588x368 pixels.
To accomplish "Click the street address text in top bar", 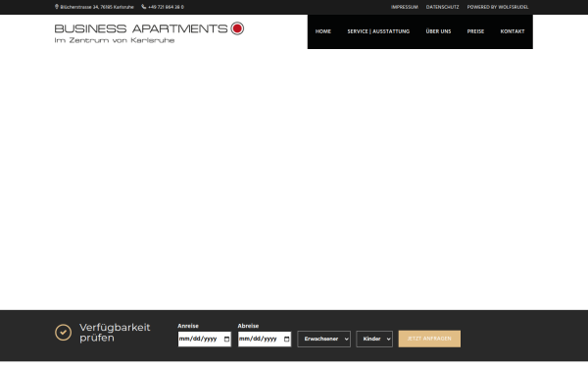I will [x=97, y=7].
